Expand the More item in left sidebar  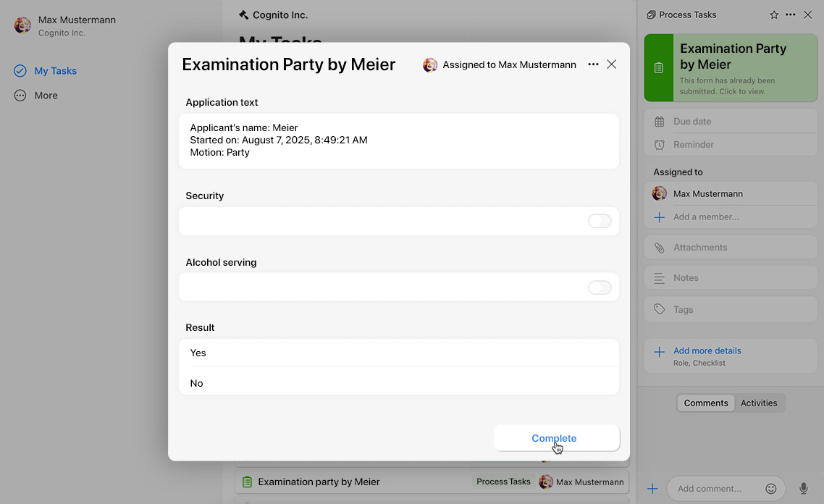(x=46, y=96)
